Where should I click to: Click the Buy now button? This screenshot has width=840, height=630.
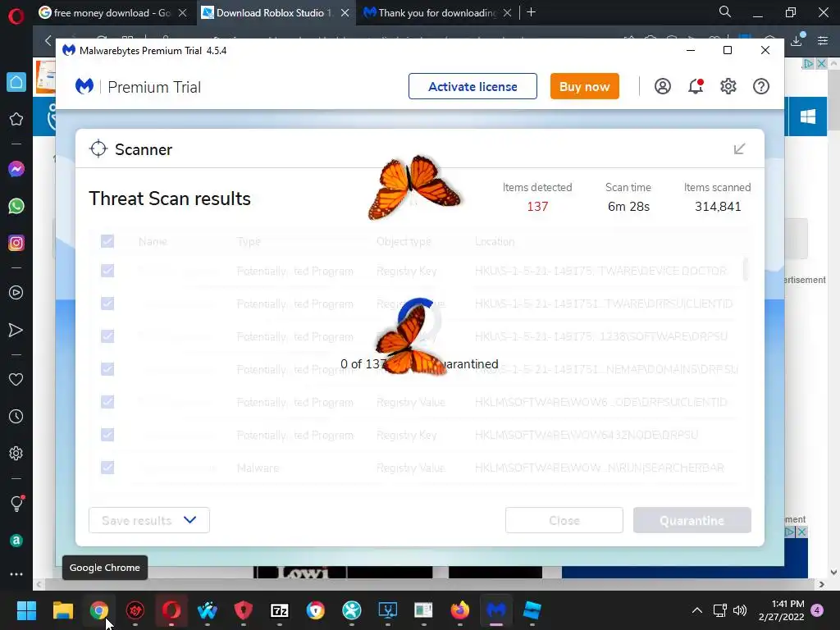(x=584, y=86)
